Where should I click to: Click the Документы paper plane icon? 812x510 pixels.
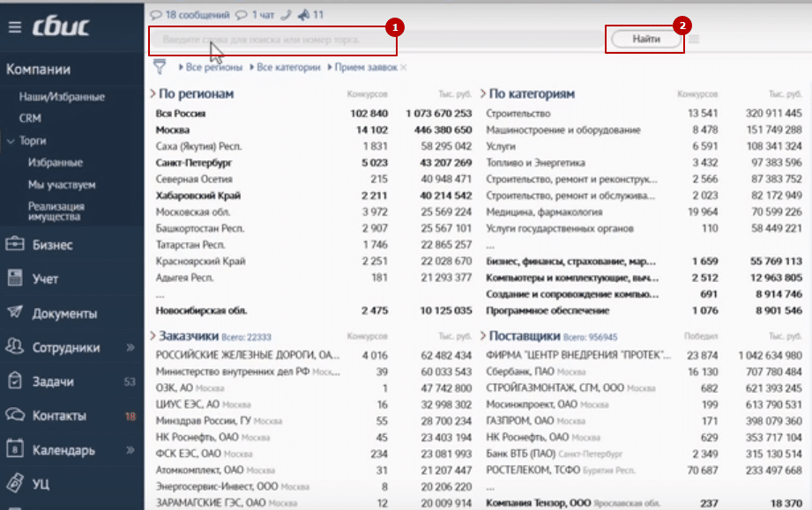[x=15, y=313]
